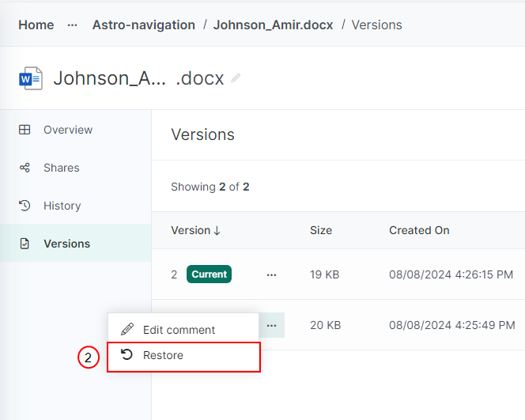Click the pencil rename icon beside filename

click(236, 78)
